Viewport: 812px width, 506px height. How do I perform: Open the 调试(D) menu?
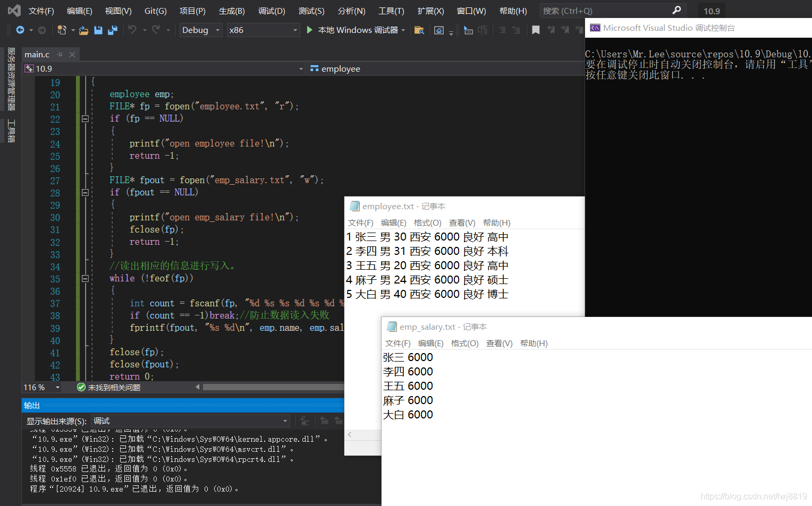[x=272, y=11]
